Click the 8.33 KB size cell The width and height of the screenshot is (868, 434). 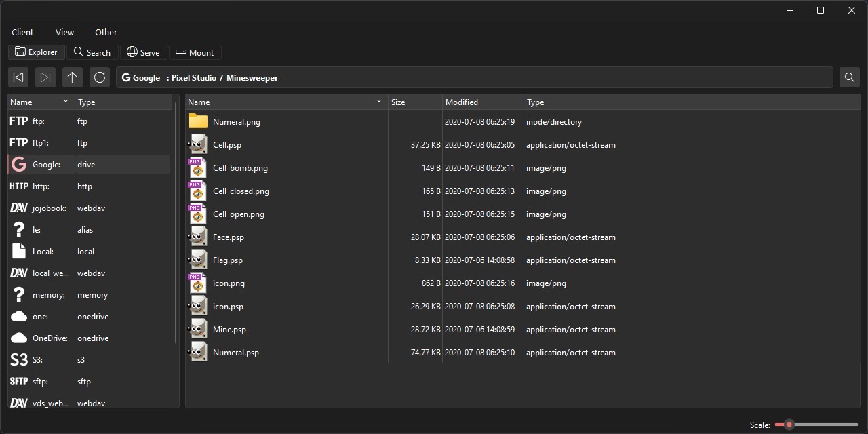click(x=428, y=260)
